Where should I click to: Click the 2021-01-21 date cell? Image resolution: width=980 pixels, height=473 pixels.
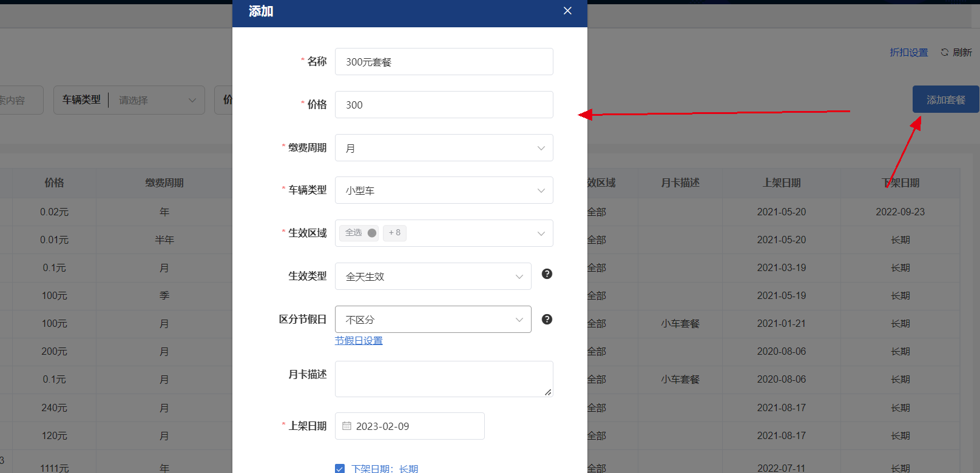tap(782, 323)
